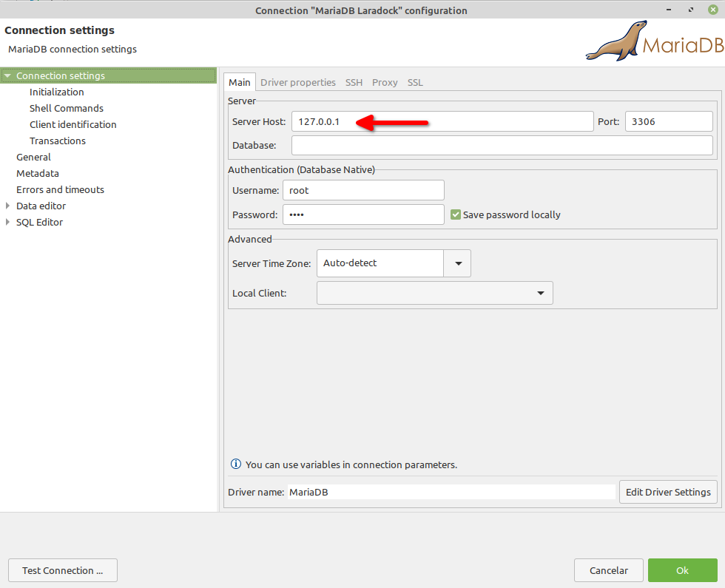The height and width of the screenshot is (588, 725).
Task: Select Transactions in the tree
Action: coord(58,141)
